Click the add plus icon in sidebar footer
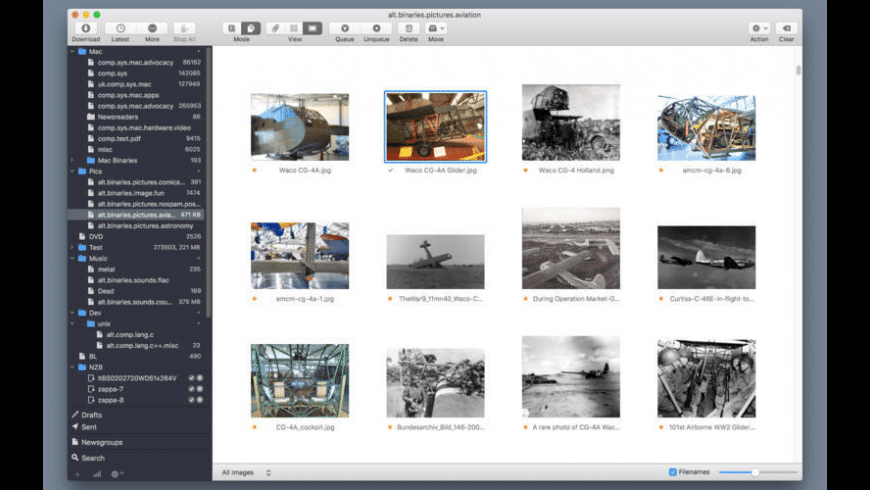 point(78,473)
